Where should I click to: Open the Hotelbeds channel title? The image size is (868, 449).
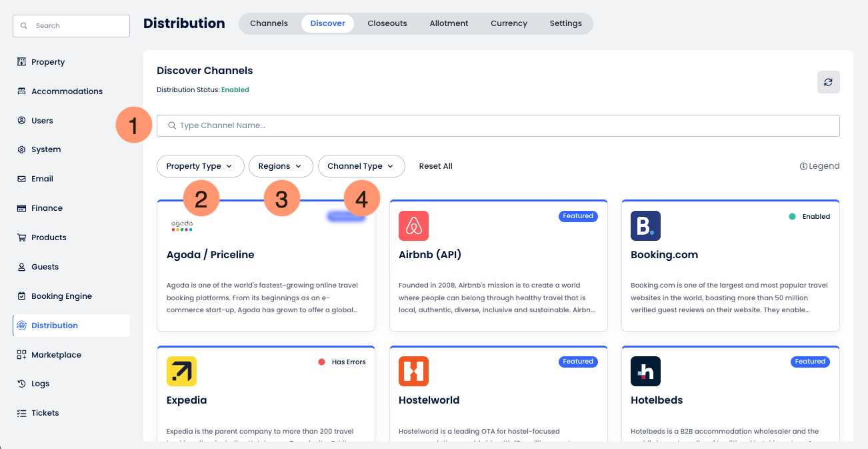(x=657, y=400)
